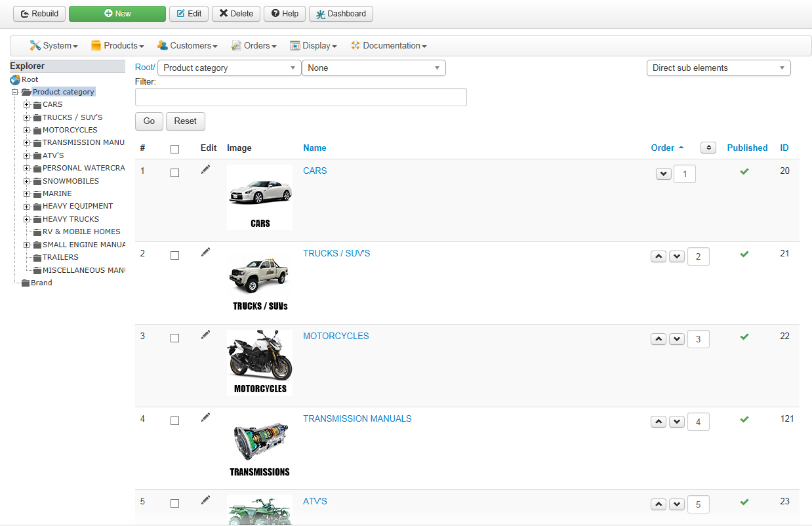Select HEAVY EQUIPMENT in the Explorer tree
This screenshot has width=812, height=526.
pyautogui.click(x=77, y=206)
